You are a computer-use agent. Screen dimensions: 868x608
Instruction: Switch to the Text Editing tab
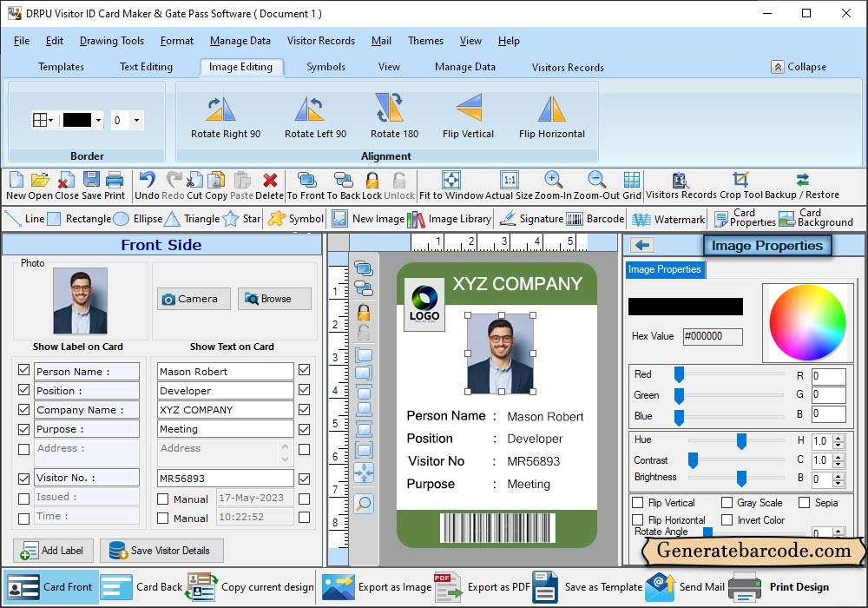146,67
